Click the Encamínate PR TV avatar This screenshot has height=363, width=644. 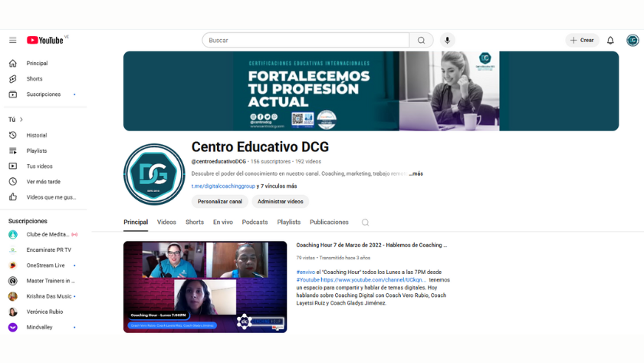(x=13, y=250)
